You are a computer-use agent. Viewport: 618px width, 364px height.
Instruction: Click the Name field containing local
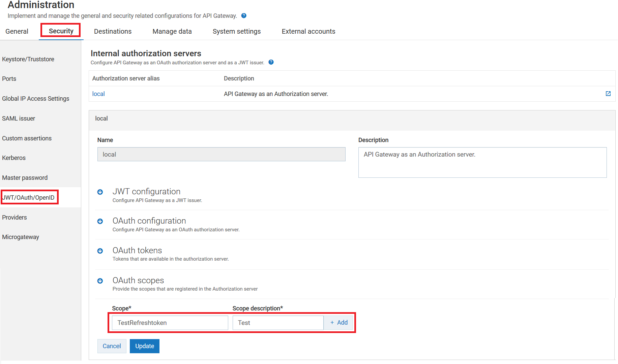coord(221,154)
